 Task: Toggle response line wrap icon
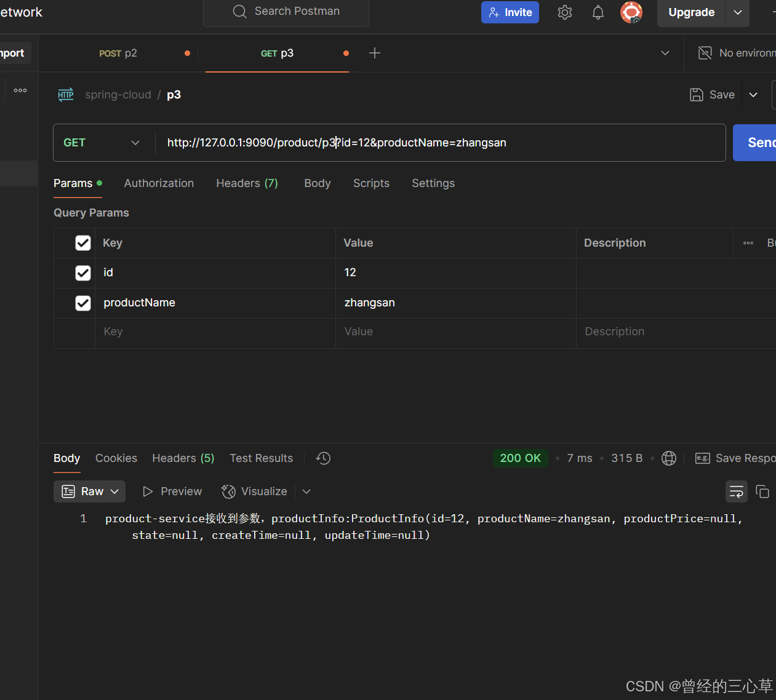[736, 491]
